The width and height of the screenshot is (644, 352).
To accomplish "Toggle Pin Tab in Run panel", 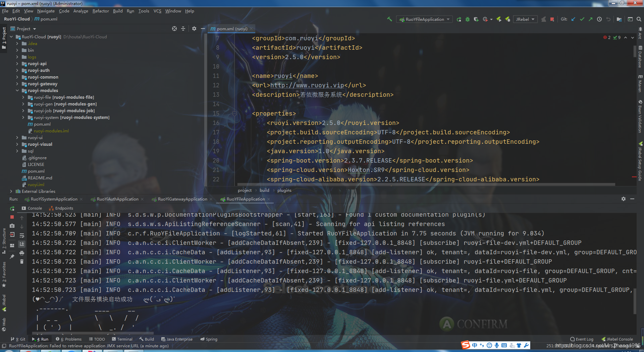I will 12,257.
